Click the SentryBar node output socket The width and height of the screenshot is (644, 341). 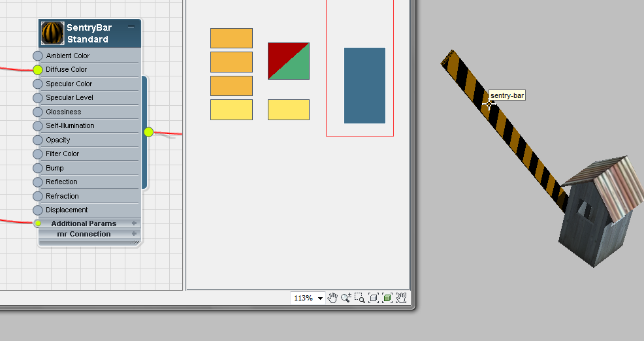pos(149,132)
